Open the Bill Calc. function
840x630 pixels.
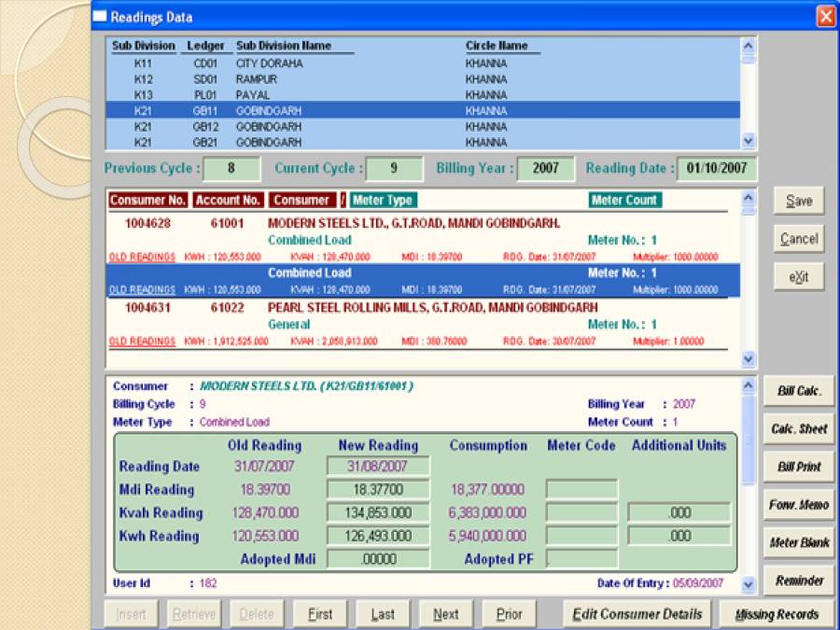[798, 391]
